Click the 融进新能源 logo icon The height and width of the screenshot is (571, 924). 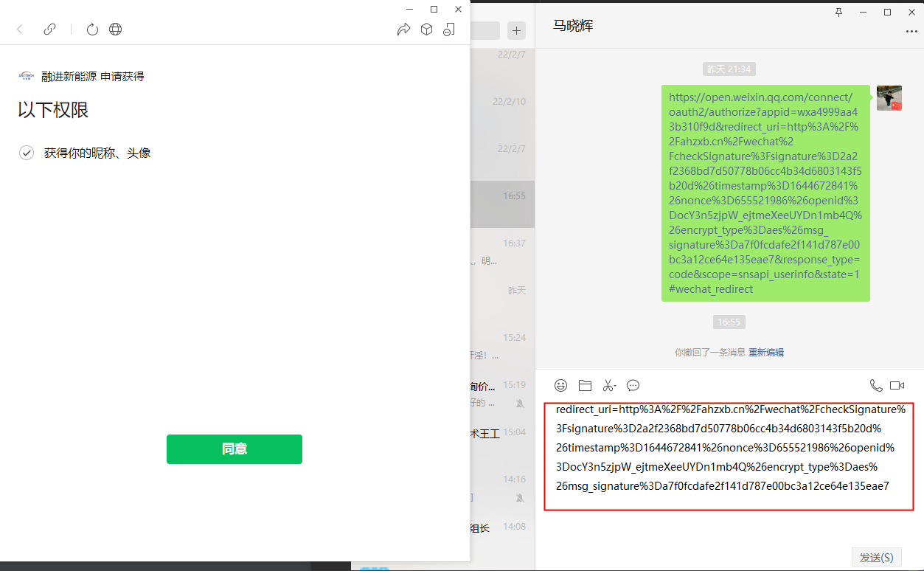click(x=26, y=76)
